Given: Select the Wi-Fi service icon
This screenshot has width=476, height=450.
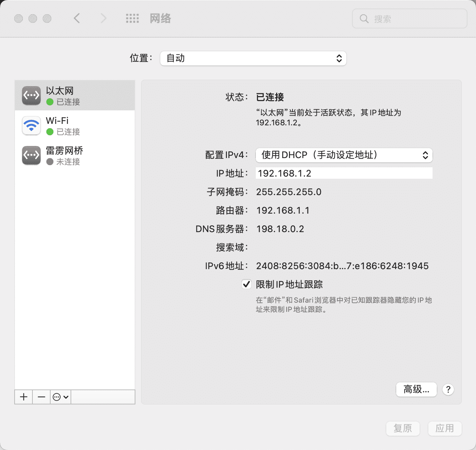Looking at the screenshot, I should [x=31, y=125].
